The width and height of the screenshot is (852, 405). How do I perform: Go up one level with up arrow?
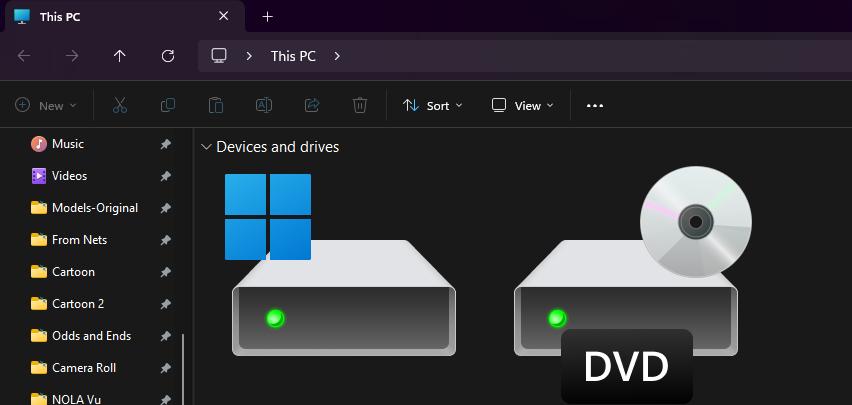click(120, 56)
